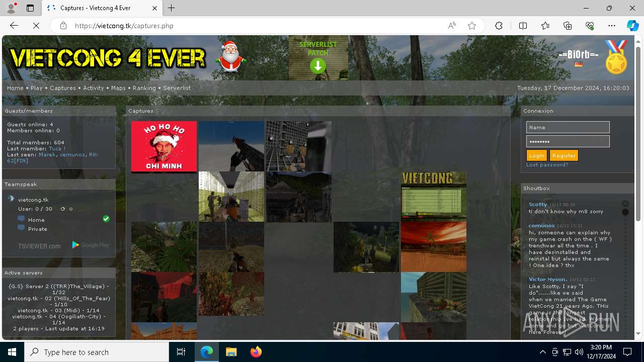Open the Activity menu item
The height and width of the screenshot is (362, 644).
93,88
